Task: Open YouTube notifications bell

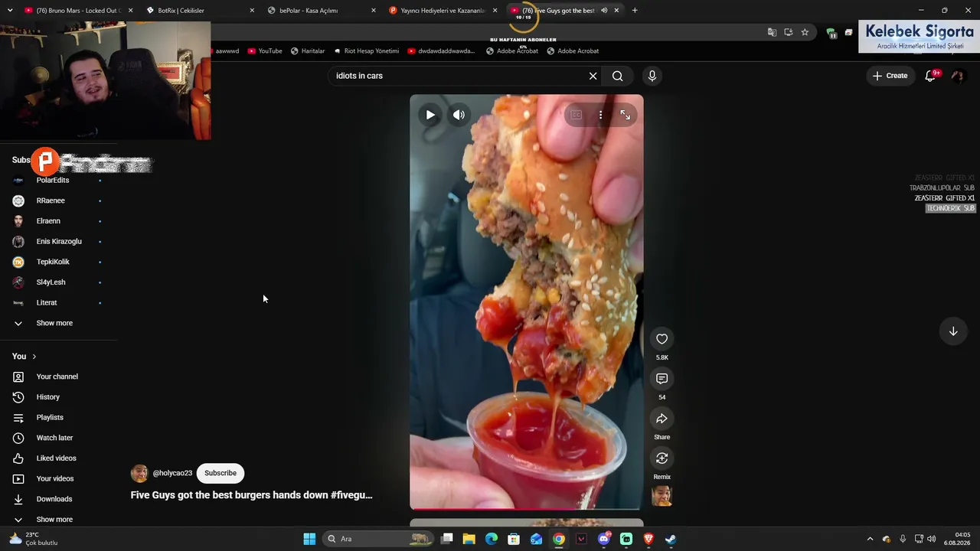Action: pyautogui.click(x=930, y=76)
